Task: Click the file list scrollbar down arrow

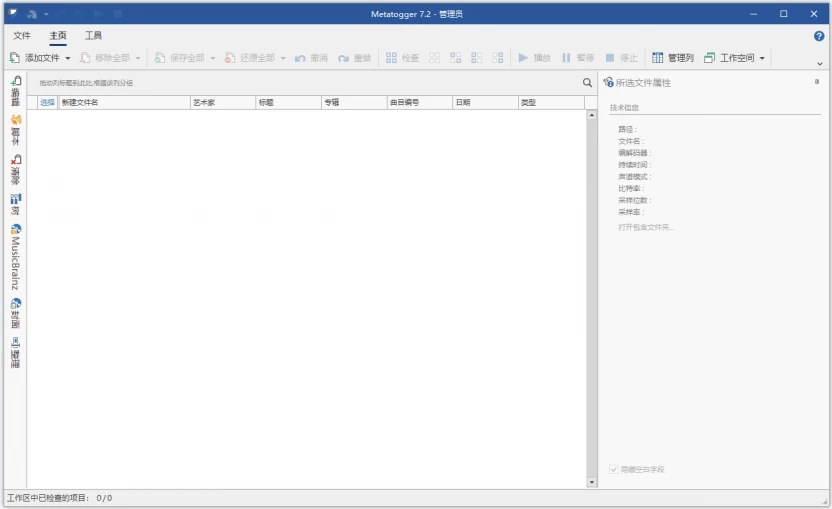Action: (x=591, y=482)
